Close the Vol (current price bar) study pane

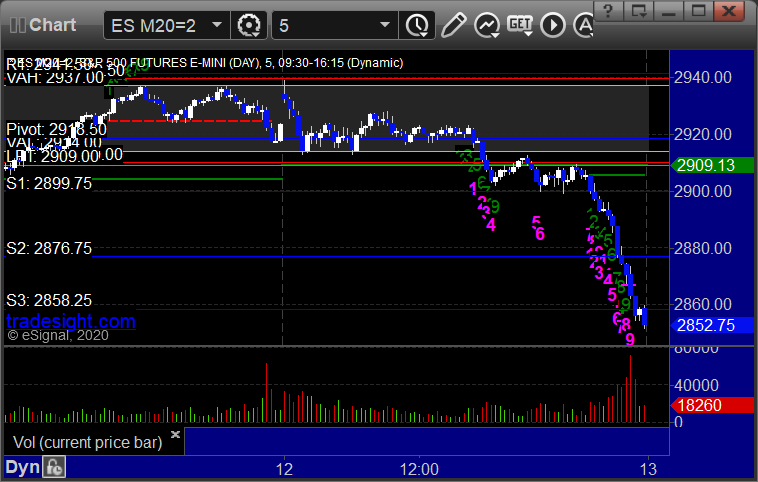pyautogui.click(x=175, y=434)
